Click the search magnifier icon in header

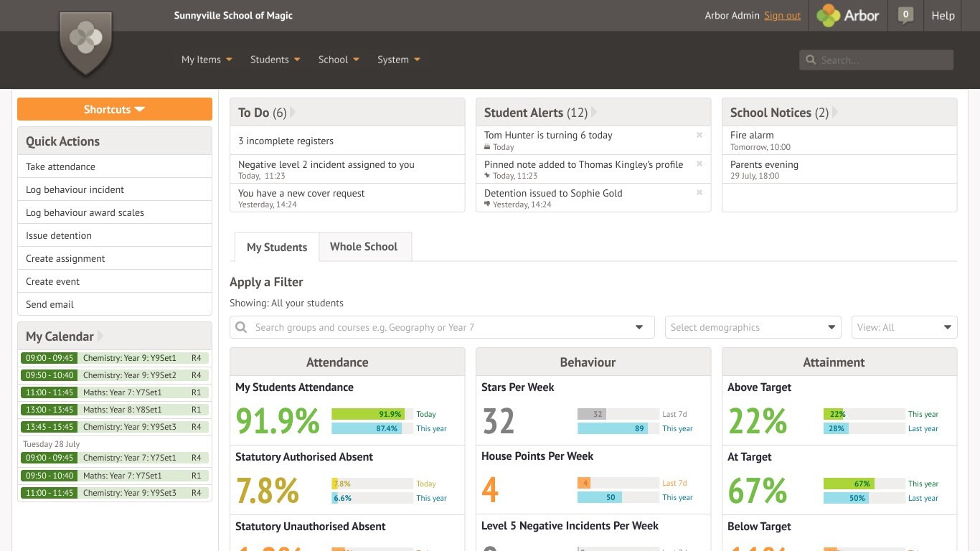coord(811,60)
